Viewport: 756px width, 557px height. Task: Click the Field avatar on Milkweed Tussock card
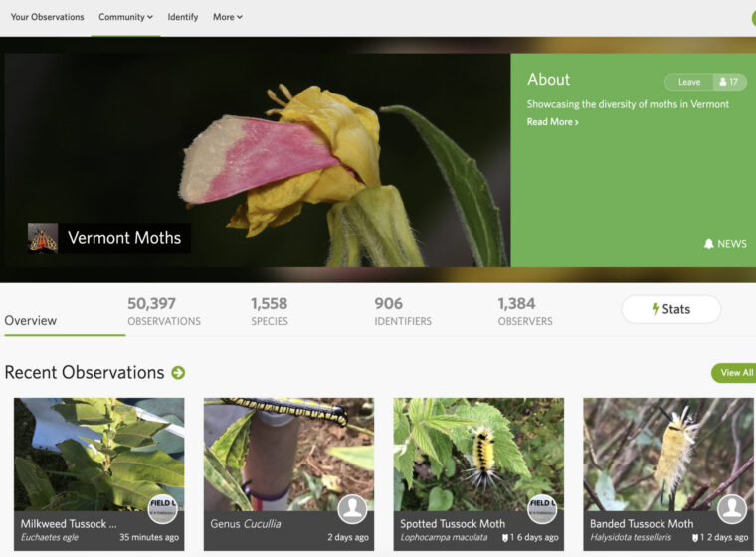pyautogui.click(x=162, y=509)
